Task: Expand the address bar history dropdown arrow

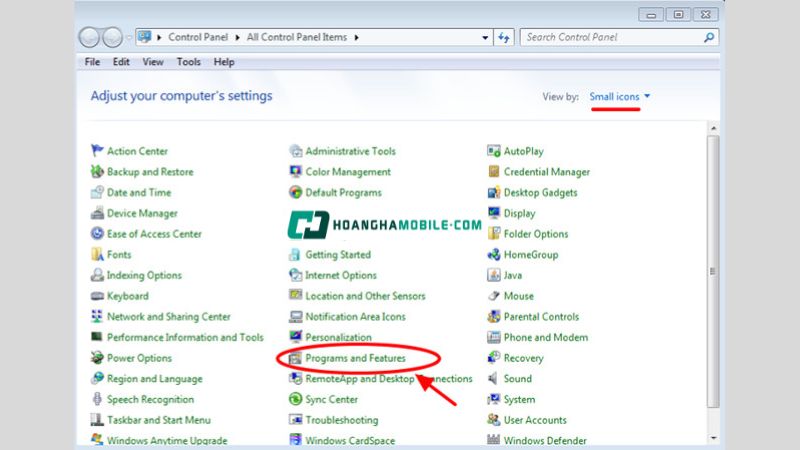Action: (x=485, y=38)
